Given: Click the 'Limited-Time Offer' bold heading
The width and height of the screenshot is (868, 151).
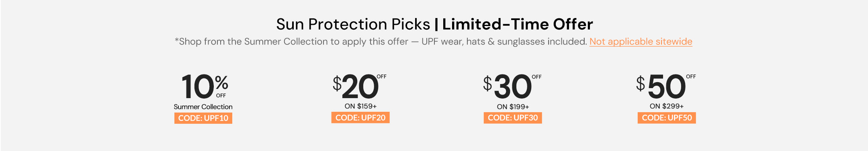Looking at the screenshot, I should tap(518, 24).
